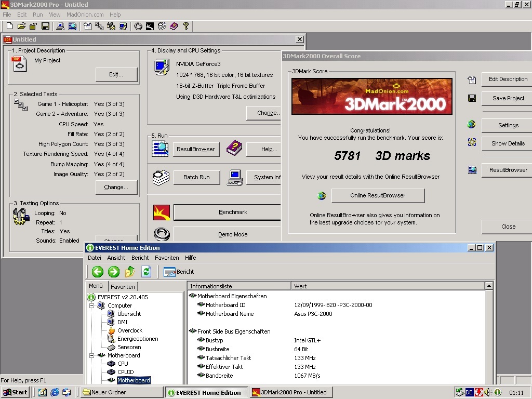Screen dimensions: 532x399
Task: Click the globe icon beside Online ResultBrowser
Action: click(x=322, y=195)
